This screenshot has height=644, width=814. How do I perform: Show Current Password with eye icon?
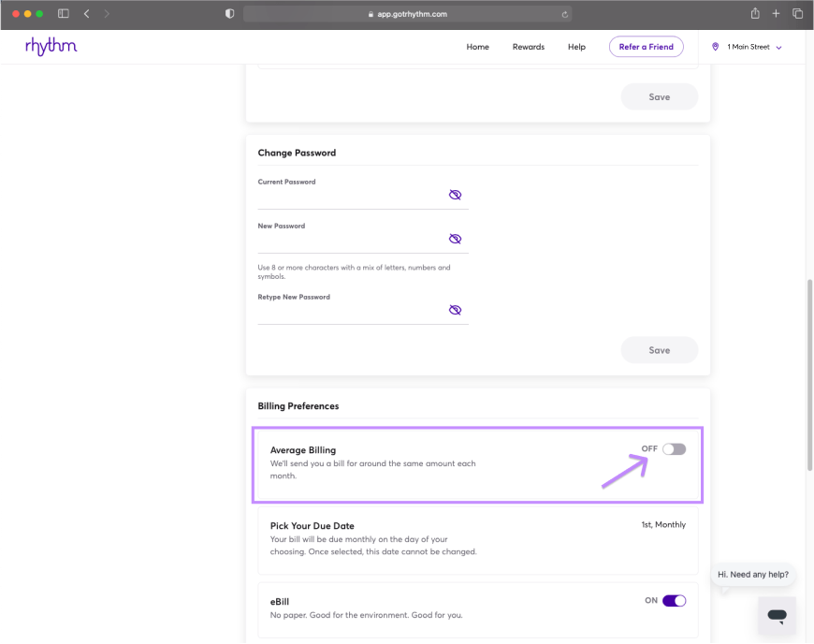click(x=455, y=195)
